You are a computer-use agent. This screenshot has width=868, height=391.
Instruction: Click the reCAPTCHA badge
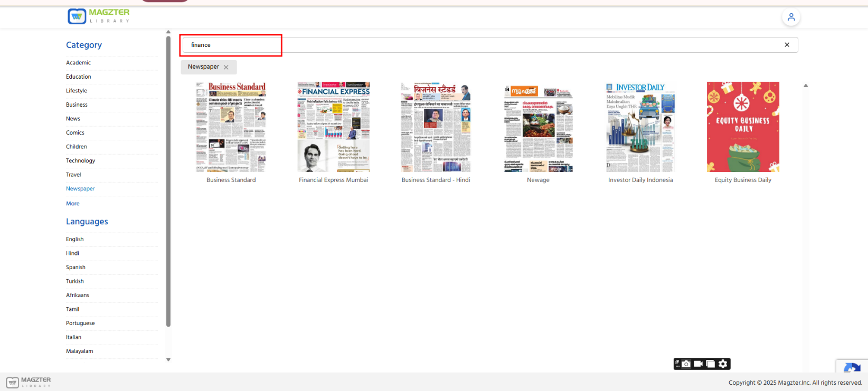point(852,368)
